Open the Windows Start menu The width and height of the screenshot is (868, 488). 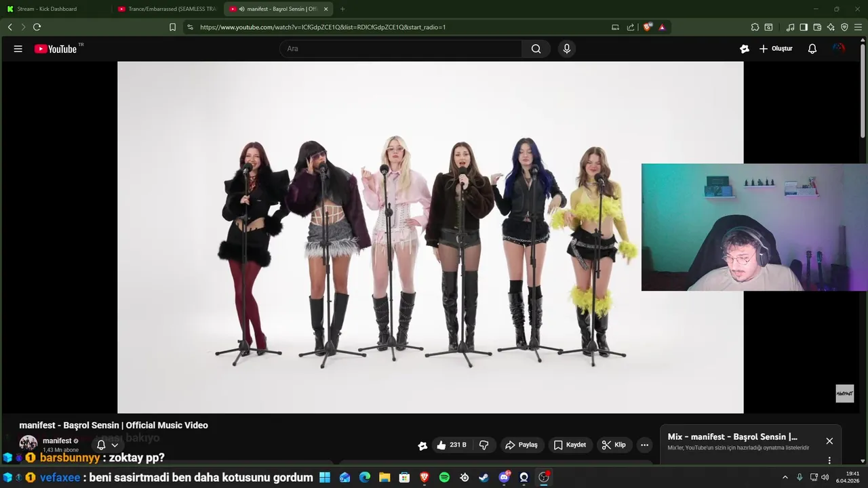click(325, 477)
